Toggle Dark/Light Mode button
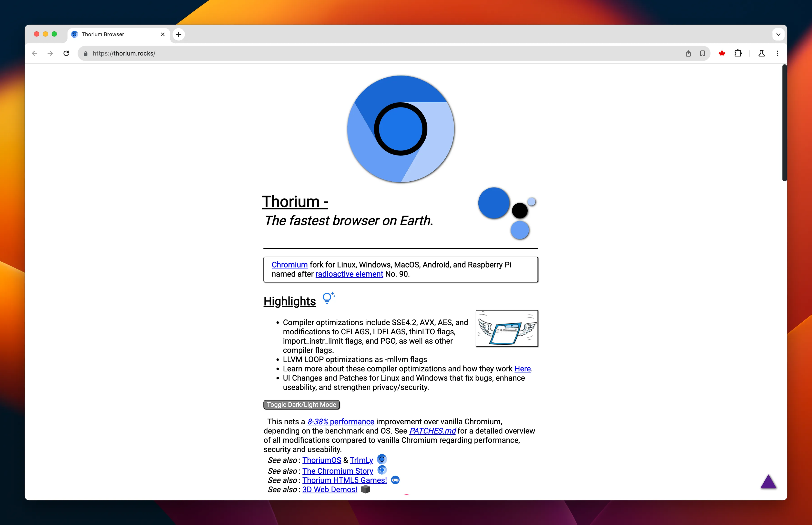This screenshot has height=525, width=812. [x=301, y=405]
